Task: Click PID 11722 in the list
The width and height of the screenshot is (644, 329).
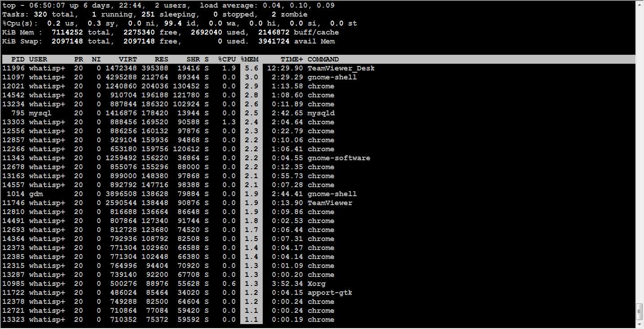Action: [x=13, y=293]
